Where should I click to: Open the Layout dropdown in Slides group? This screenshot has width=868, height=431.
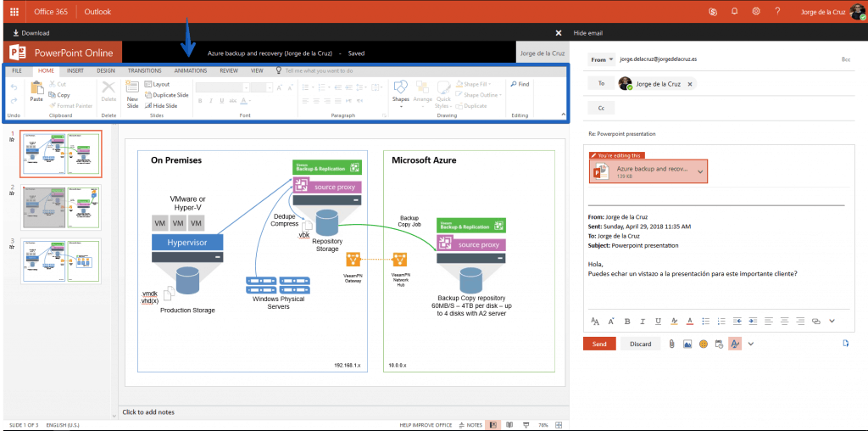coord(157,84)
